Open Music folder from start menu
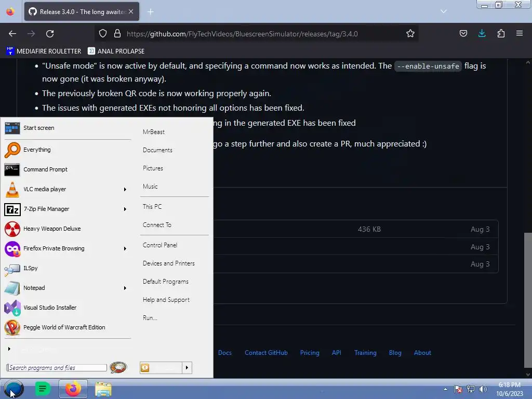 pyautogui.click(x=150, y=187)
